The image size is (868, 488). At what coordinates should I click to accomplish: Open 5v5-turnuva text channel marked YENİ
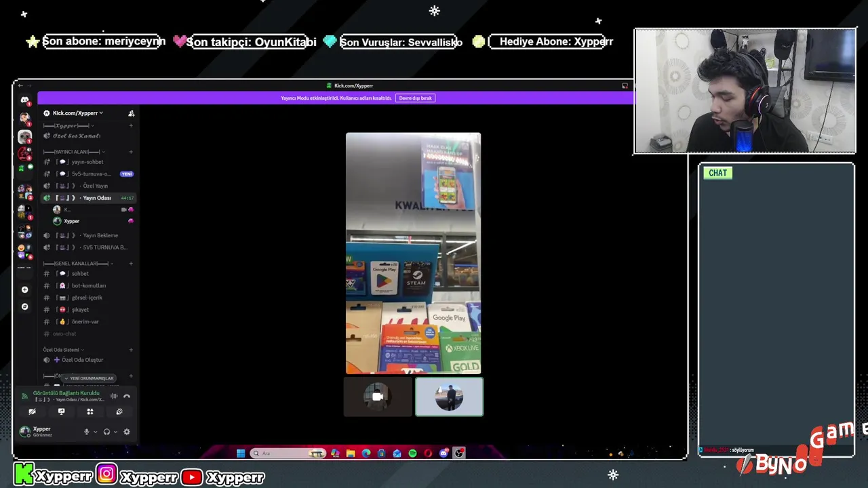pos(88,174)
